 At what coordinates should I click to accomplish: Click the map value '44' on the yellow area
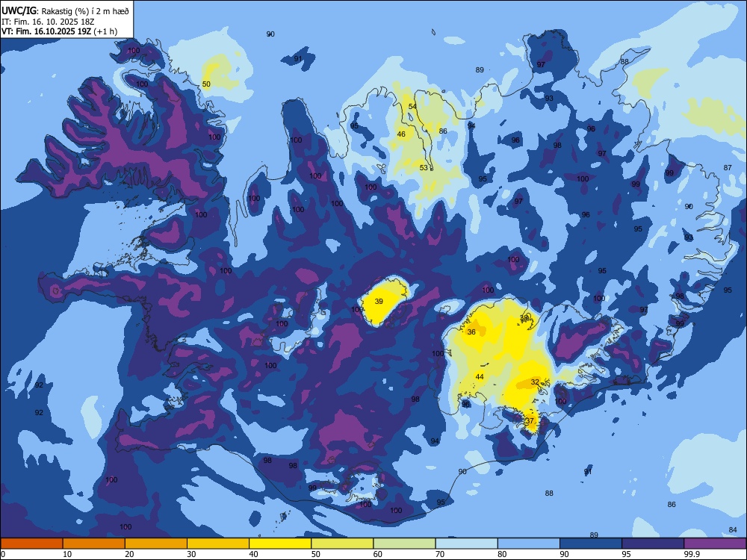(480, 376)
